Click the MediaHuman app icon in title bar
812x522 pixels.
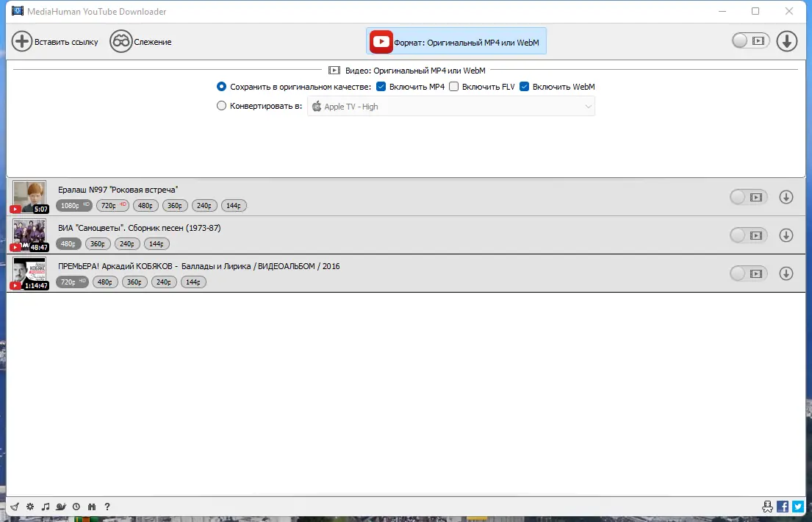pos(18,11)
